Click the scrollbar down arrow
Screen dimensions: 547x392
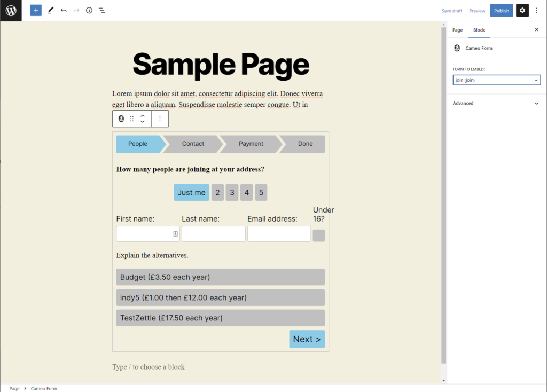pyautogui.click(x=444, y=380)
